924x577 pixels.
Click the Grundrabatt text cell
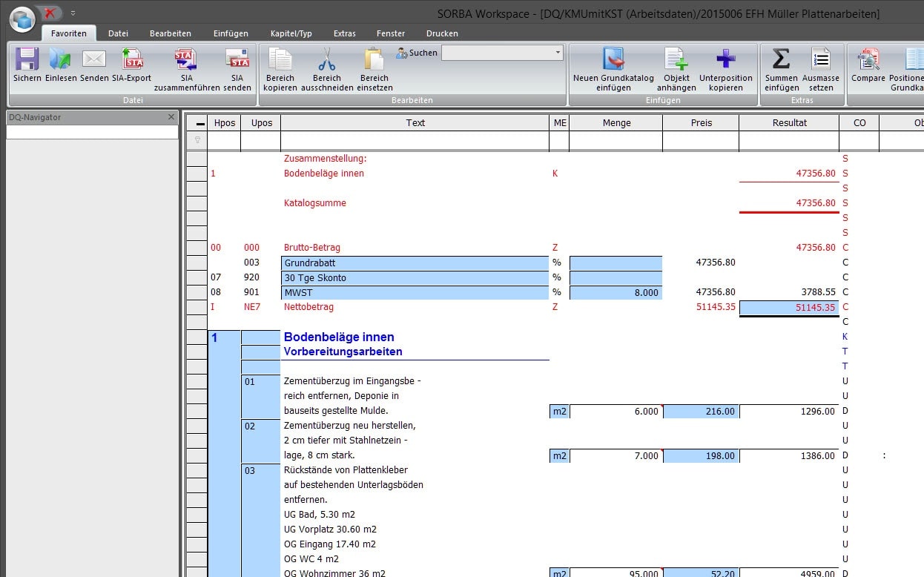tap(415, 263)
